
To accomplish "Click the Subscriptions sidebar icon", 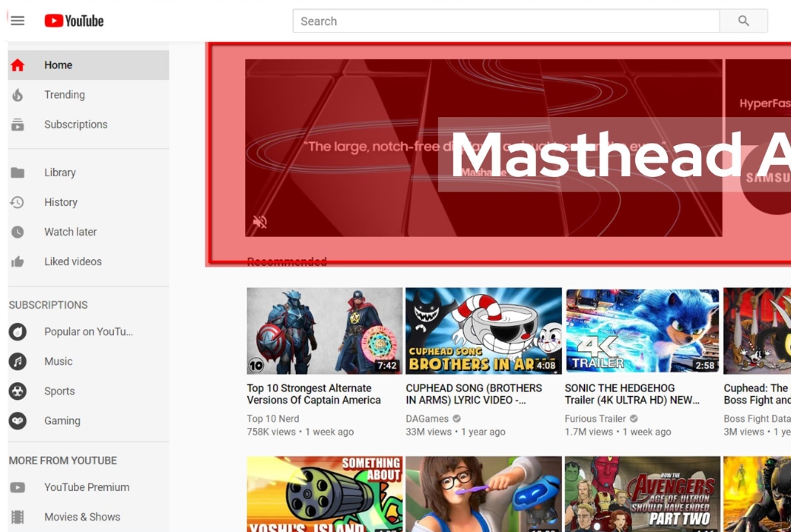I will tap(17, 125).
